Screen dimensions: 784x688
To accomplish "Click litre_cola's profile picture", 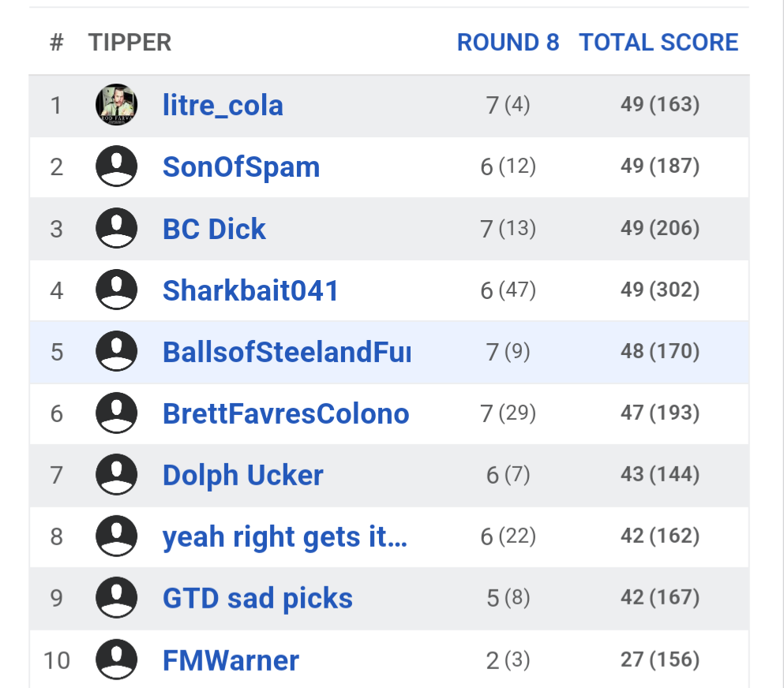I will (x=116, y=105).
